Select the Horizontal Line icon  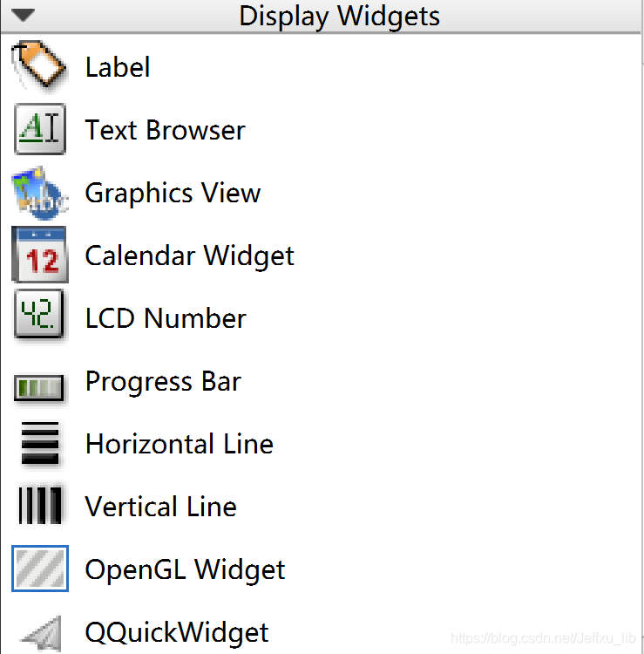40,443
